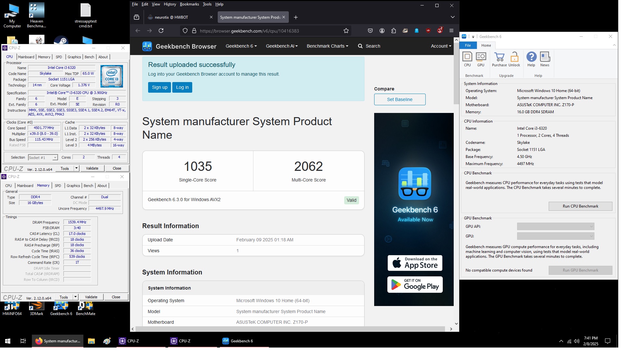Switch to the Mainboard tab in the upper CPU-Z window
This screenshot has height=362, width=644.
(26, 57)
